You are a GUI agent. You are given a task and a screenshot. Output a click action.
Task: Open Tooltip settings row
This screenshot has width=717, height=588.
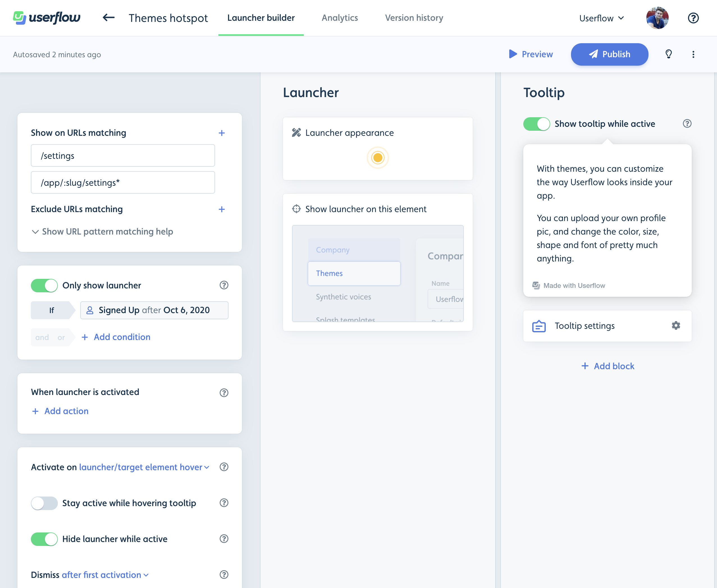point(607,326)
